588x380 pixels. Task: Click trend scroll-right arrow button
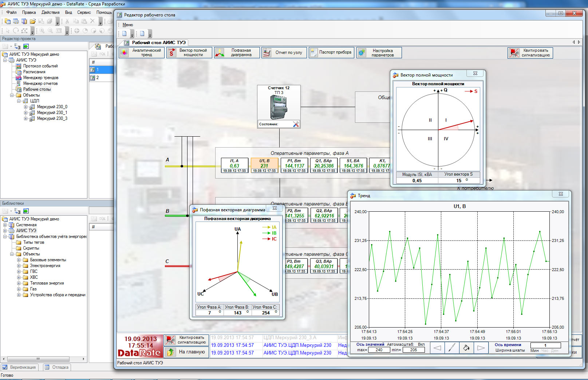(481, 348)
